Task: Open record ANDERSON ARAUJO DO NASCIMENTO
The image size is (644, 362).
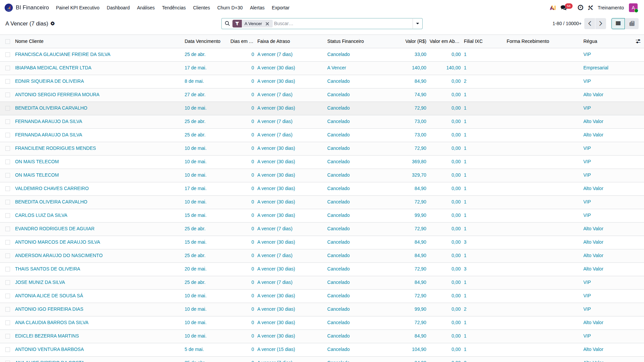Action: pyautogui.click(x=59, y=255)
